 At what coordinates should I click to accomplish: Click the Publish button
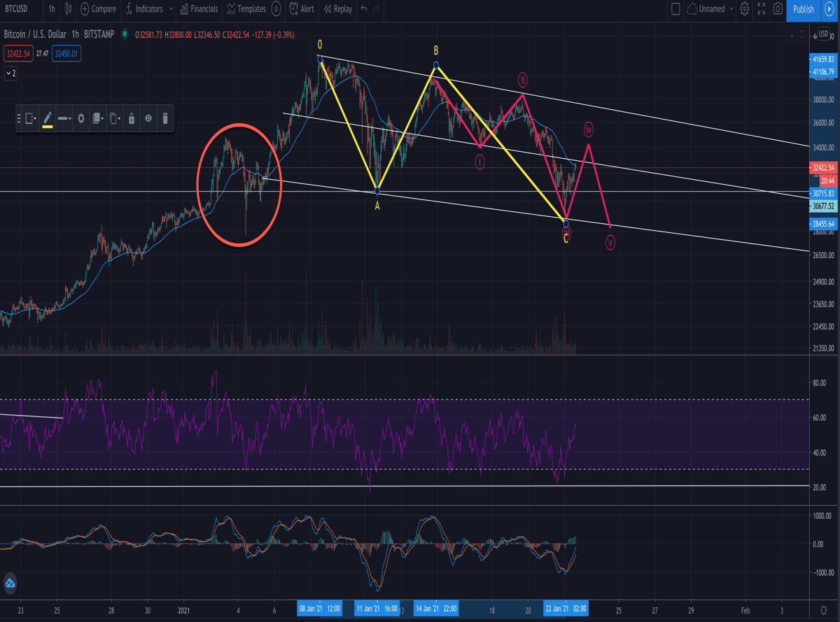(803, 9)
